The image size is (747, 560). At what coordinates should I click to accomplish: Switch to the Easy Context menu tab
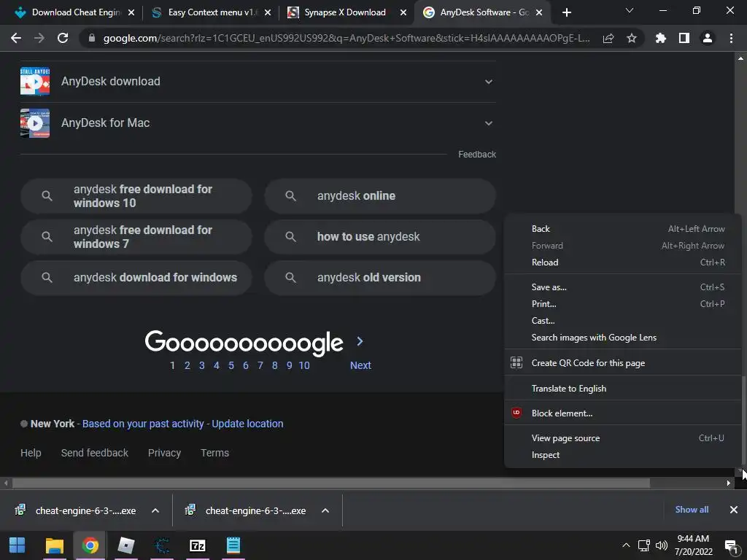(x=211, y=12)
